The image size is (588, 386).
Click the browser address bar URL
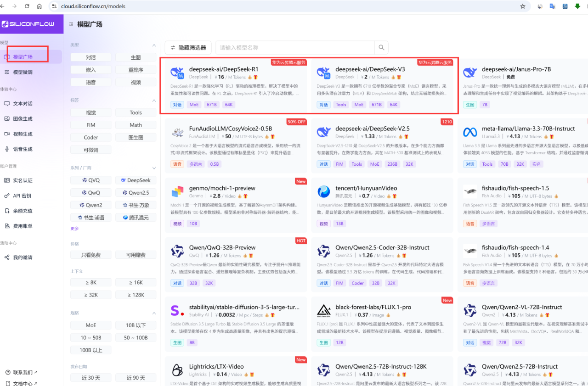coord(94,6)
